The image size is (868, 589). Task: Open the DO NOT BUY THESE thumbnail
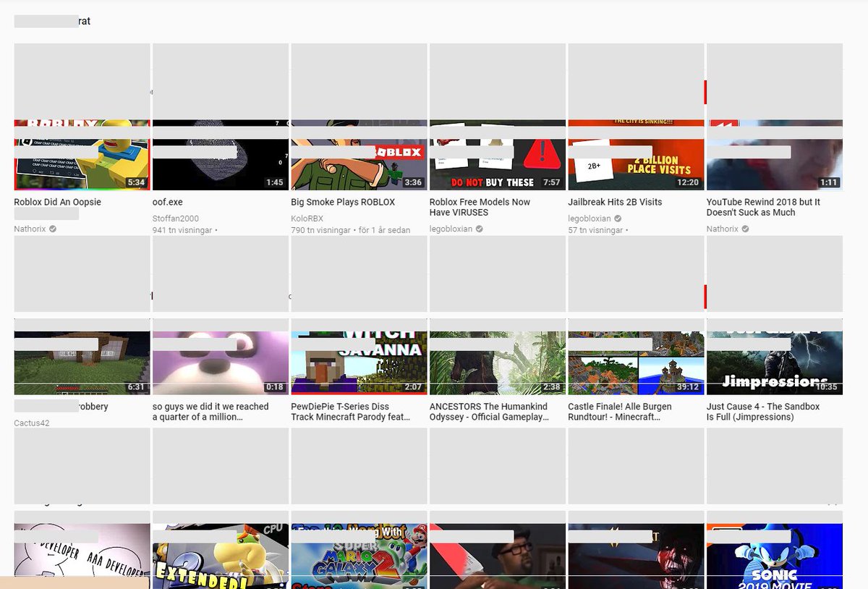click(x=498, y=155)
